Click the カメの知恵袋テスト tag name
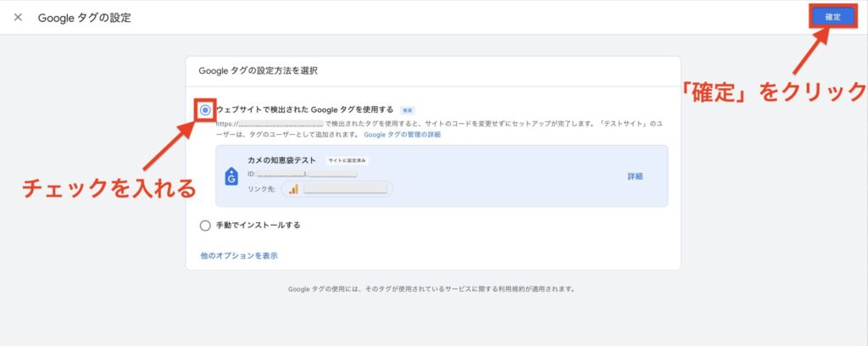Image resolution: width=868 pixels, height=346 pixels. [x=283, y=160]
